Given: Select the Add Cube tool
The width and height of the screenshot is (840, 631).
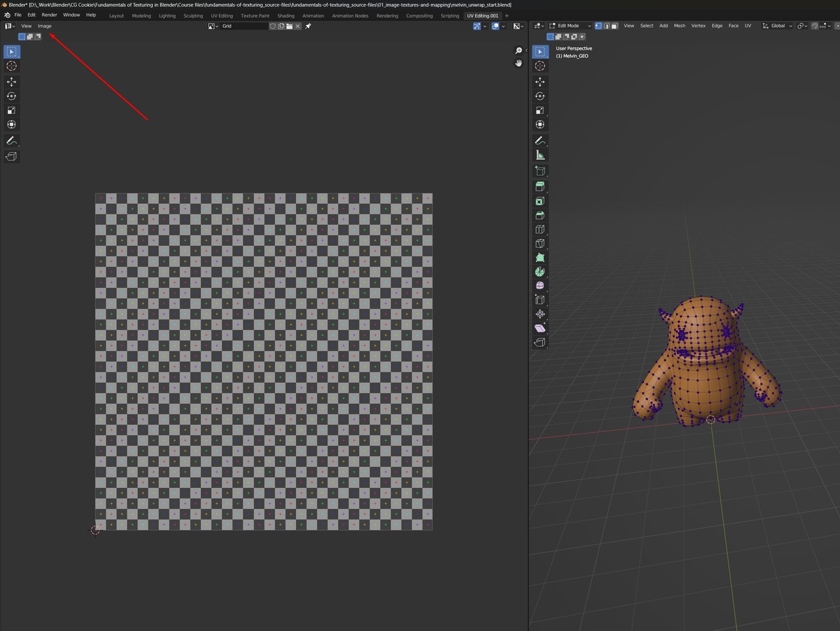Looking at the screenshot, I should (x=540, y=171).
